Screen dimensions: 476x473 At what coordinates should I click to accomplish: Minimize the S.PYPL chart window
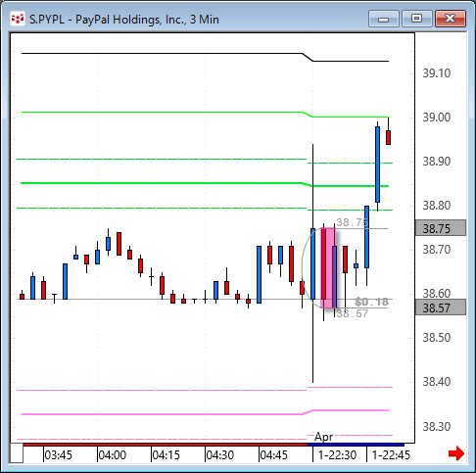click(384, 19)
